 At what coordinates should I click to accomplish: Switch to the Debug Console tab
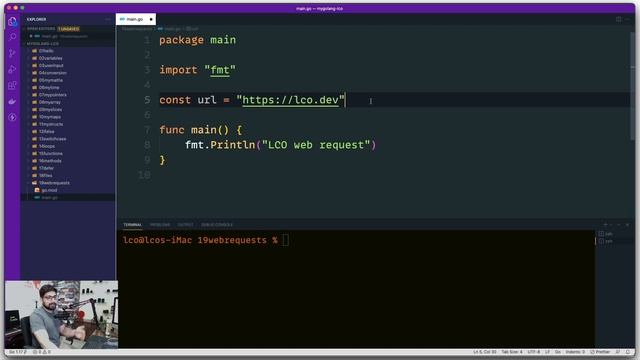coord(217,225)
